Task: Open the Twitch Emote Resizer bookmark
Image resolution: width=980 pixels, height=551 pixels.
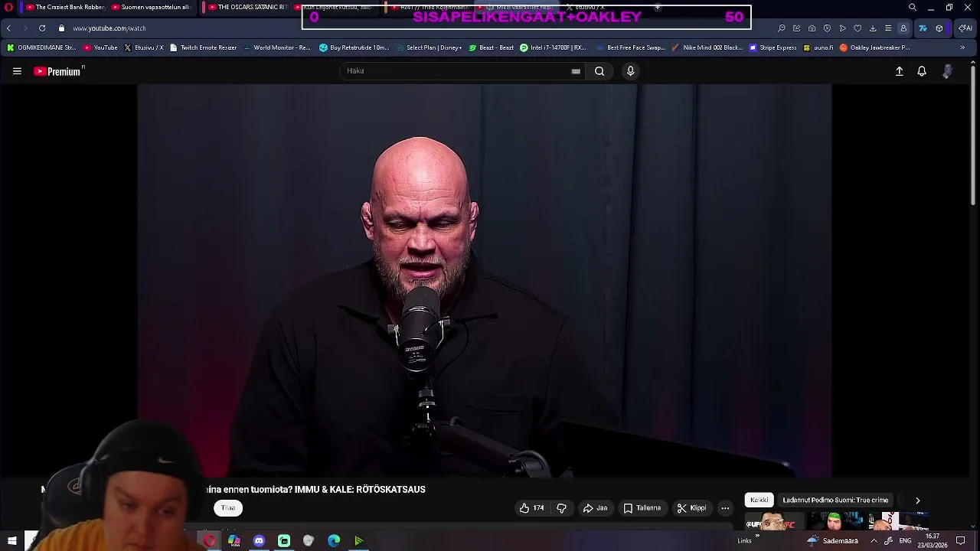Action: click(203, 47)
